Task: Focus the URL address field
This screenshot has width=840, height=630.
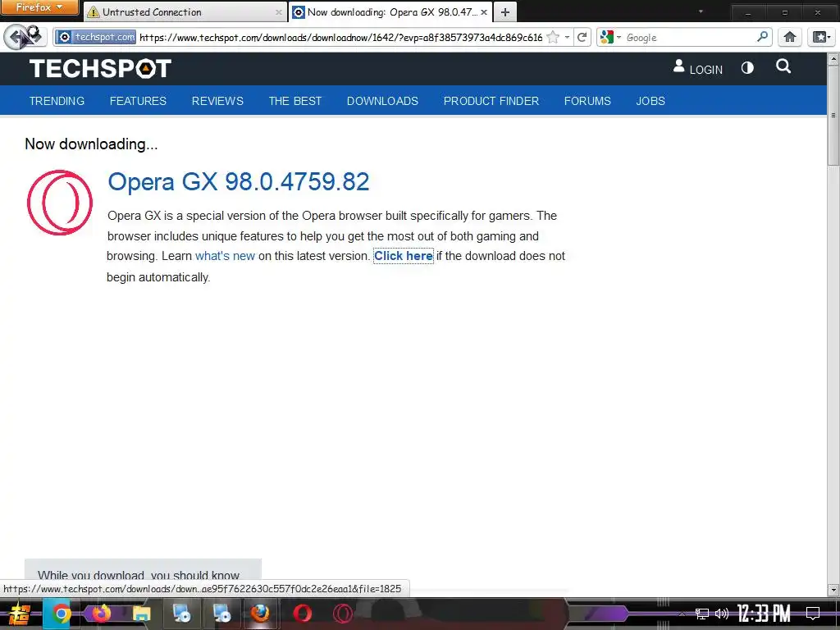Action: click(340, 38)
